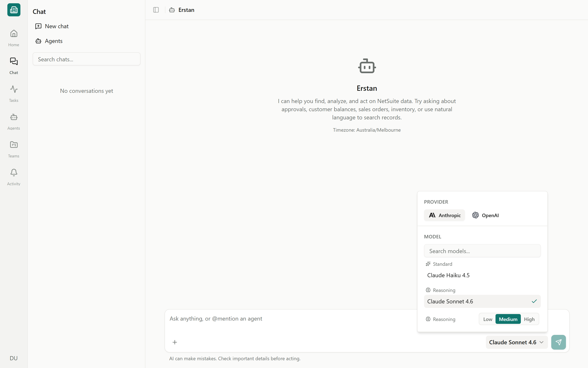Click the 'Timezone: Australia/Melbourne' text
Image resolution: width=588 pixels, height=368 pixels.
tap(367, 130)
